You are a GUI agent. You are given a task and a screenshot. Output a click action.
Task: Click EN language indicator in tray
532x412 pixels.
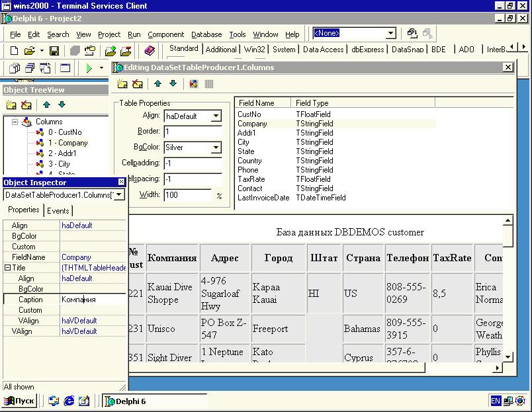click(x=496, y=401)
